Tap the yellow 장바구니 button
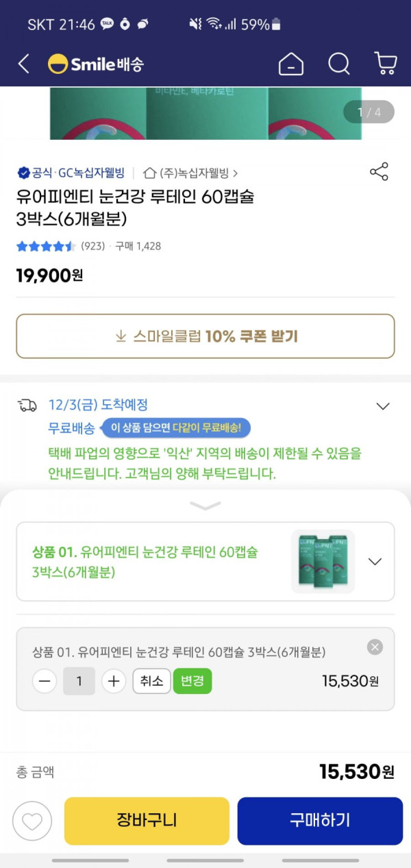 147,821
